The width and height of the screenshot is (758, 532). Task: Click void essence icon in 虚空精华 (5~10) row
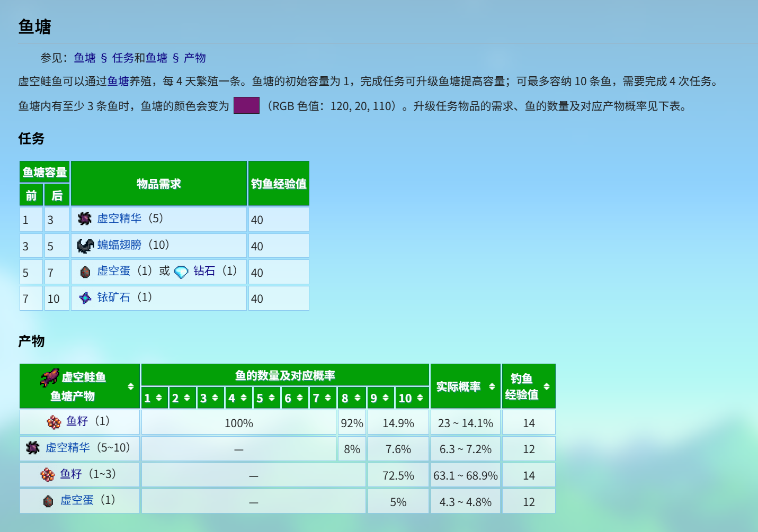(33, 448)
